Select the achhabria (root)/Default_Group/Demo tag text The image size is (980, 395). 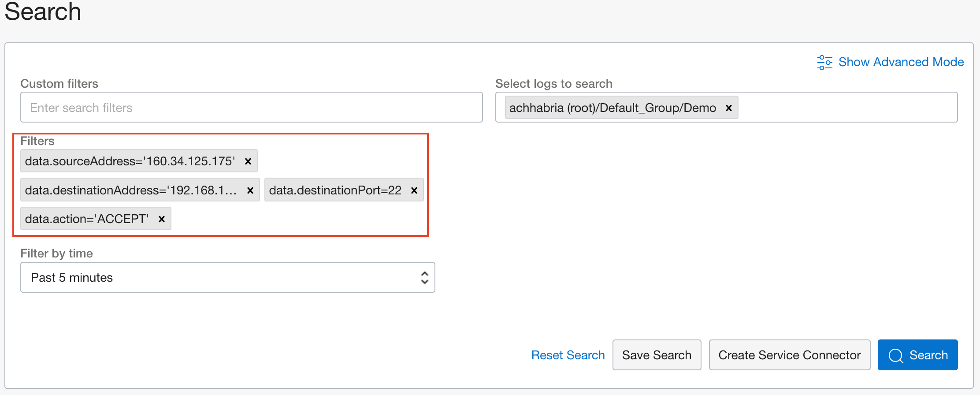[x=612, y=108]
